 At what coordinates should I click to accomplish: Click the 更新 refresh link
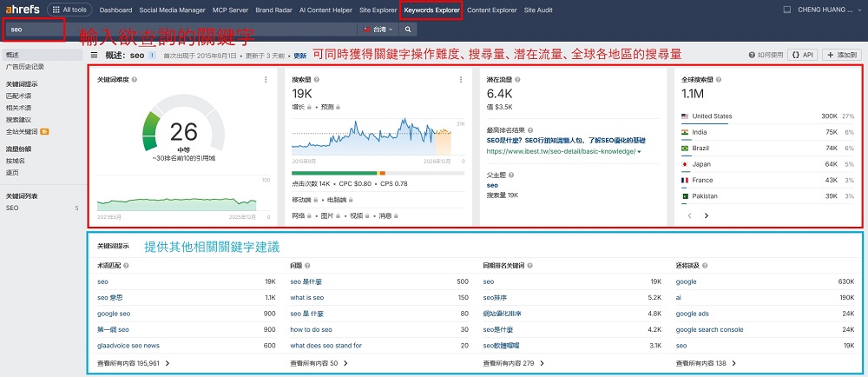tap(299, 56)
